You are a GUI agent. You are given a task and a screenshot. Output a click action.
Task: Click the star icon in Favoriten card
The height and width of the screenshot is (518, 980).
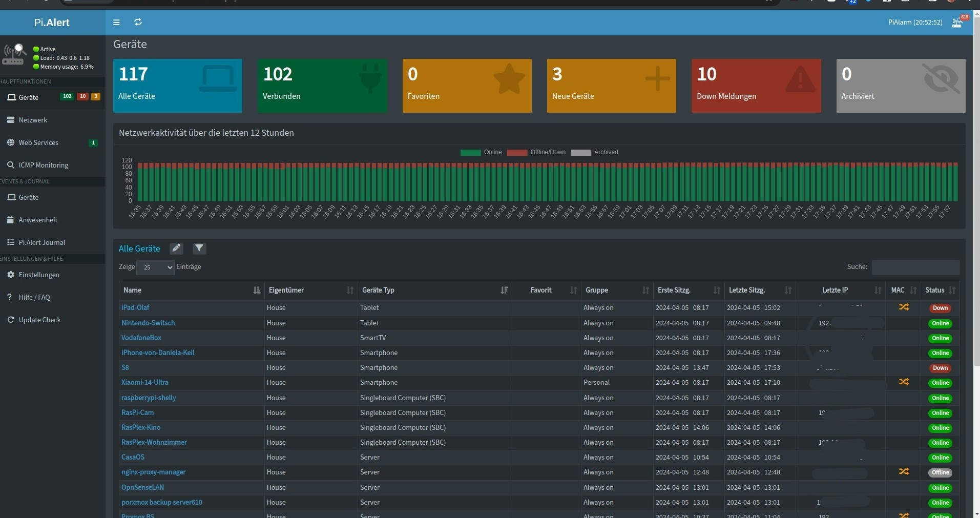point(509,79)
